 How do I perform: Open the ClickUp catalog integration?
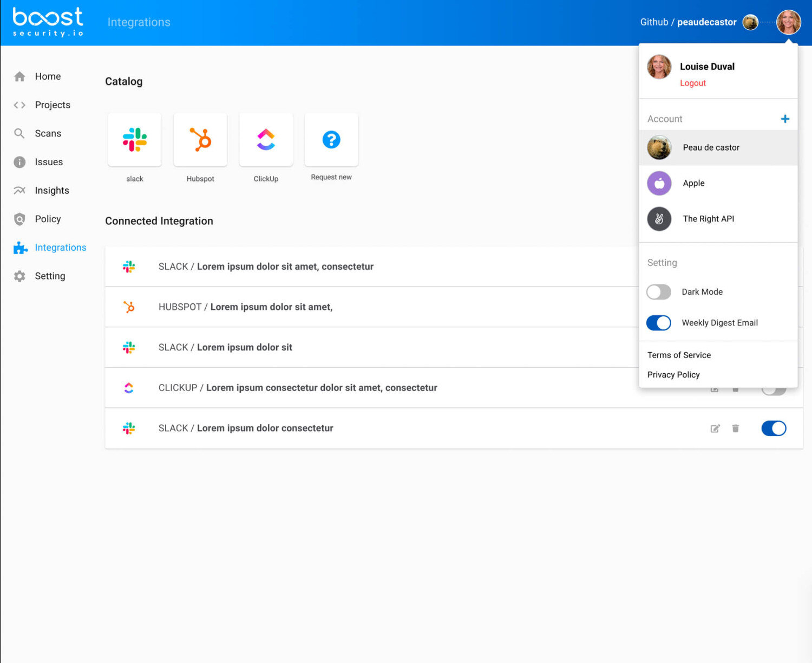[266, 140]
